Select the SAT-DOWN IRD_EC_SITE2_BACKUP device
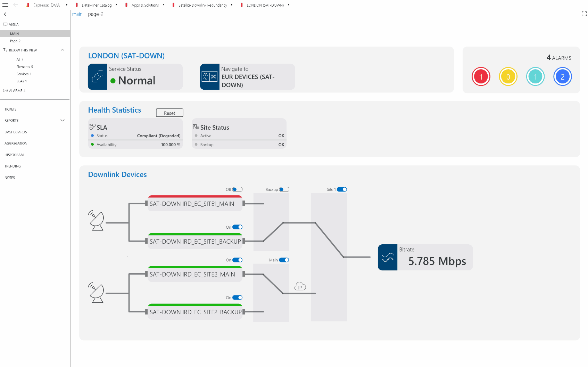 tap(195, 312)
